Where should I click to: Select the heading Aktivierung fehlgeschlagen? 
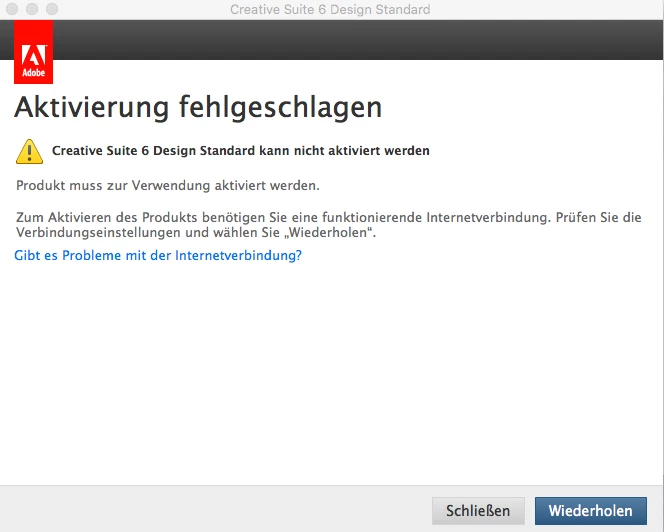click(198, 107)
